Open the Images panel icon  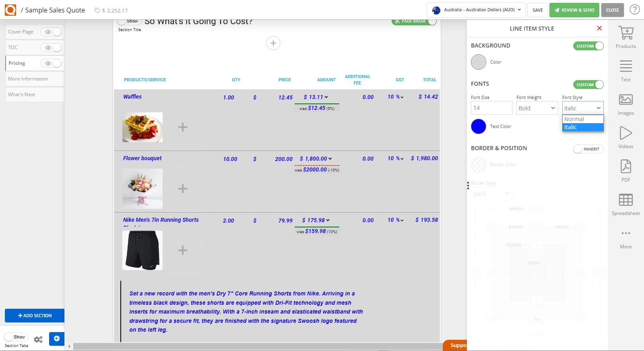[625, 100]
